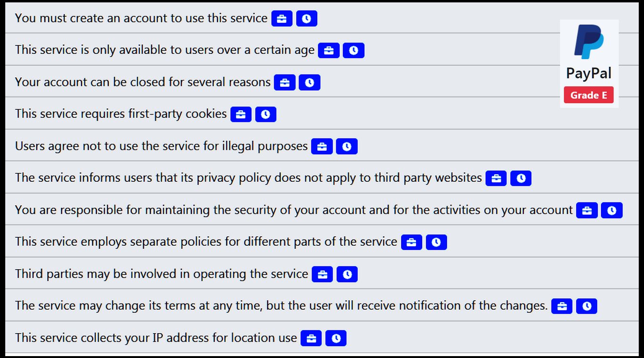The image size is (644, 358).
Task: Click clock icon beside 'You must create an account'
Action: coord(307,19)
